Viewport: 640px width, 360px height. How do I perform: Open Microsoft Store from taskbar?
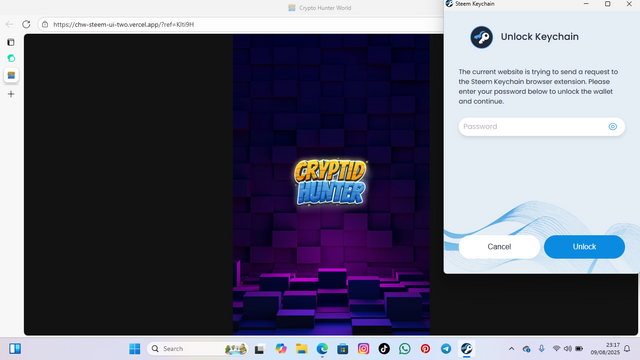(x=342, y=349)
